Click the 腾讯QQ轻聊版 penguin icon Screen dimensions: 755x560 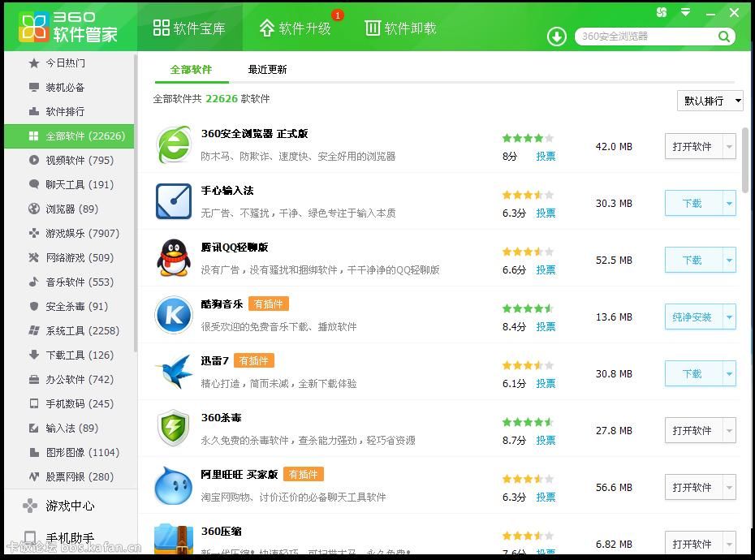(173, 260)
